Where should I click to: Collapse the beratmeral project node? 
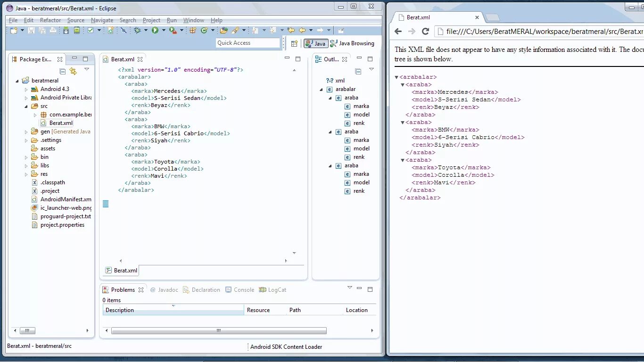coord(17,81)
